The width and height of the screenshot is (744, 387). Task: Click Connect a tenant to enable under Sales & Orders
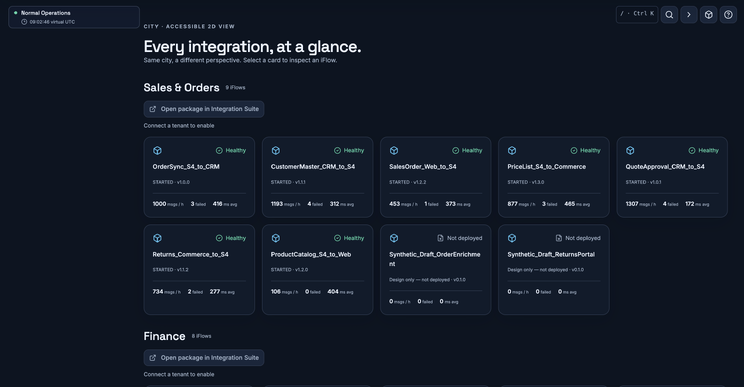point(179,126)
